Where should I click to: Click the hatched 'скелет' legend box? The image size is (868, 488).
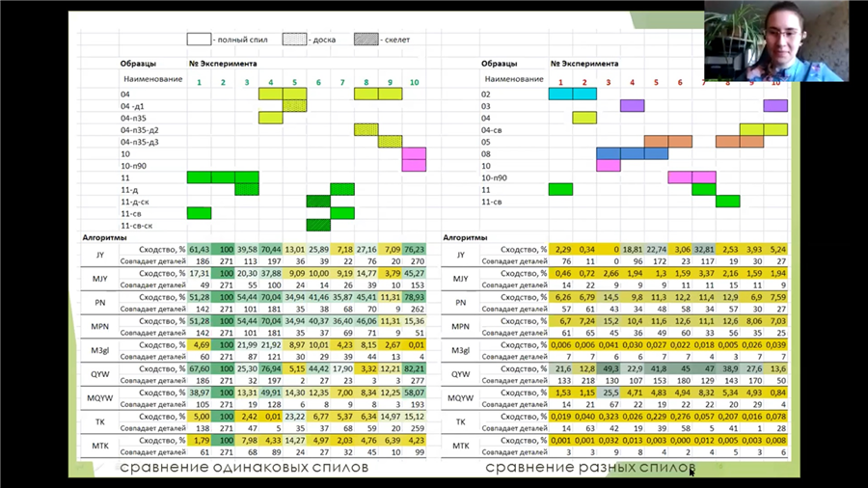(366, 40)
